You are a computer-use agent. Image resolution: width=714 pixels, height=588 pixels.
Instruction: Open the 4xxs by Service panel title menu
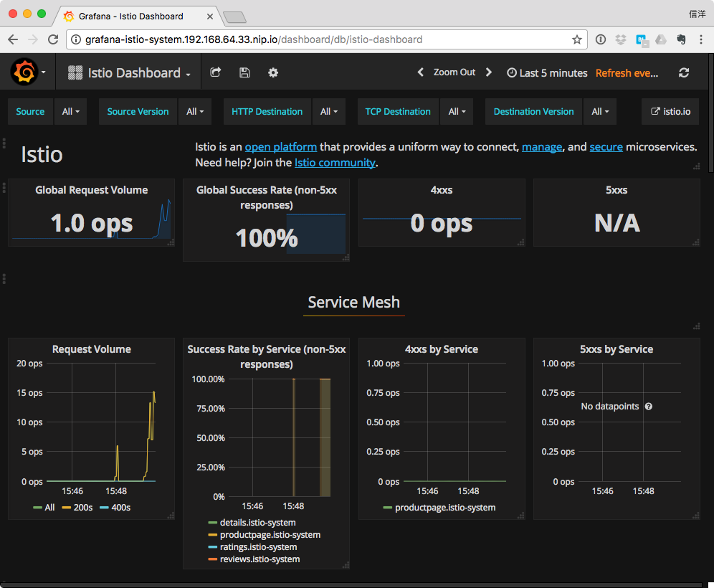tap(442, 349)
